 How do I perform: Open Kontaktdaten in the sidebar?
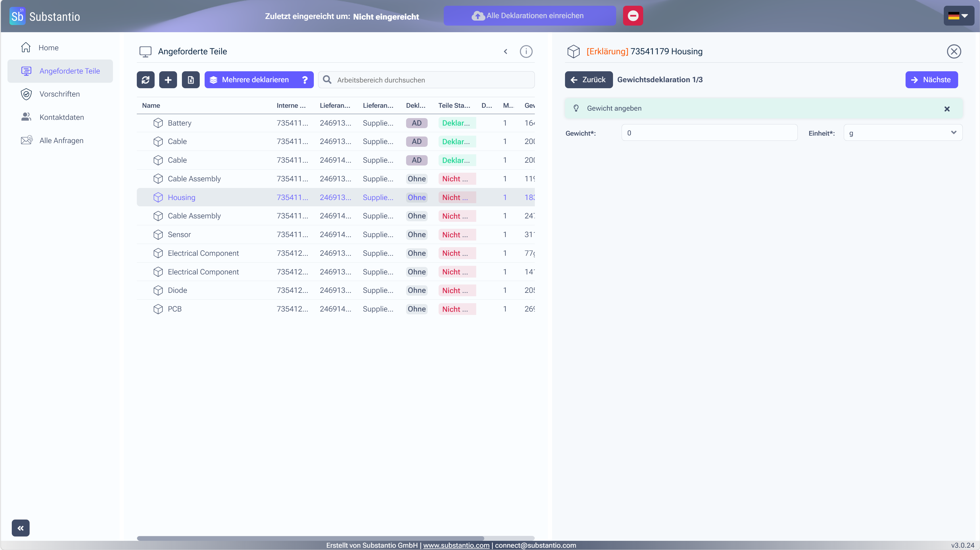coord(60,117)
